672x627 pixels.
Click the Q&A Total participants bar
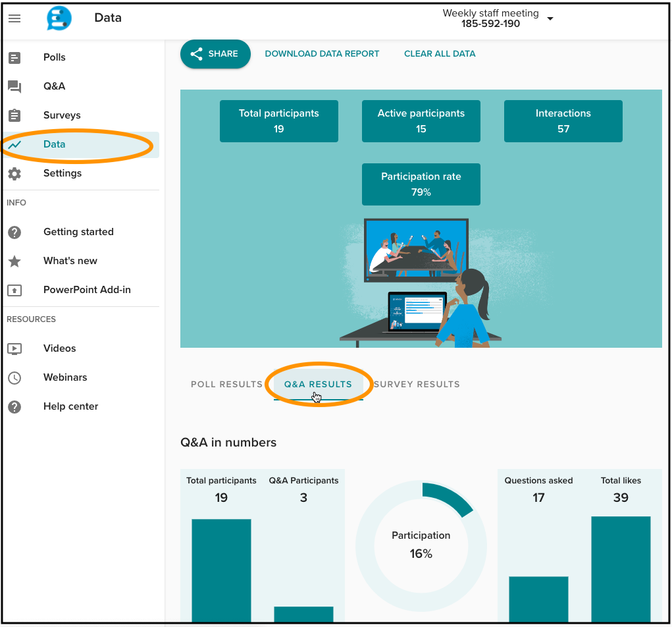pos(222,570)
